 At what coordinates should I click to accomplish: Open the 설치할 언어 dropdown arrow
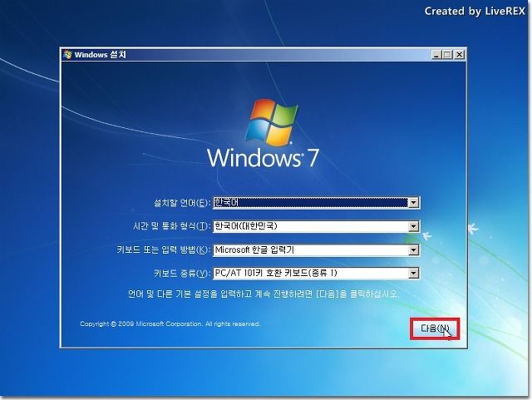click(413, 203)
